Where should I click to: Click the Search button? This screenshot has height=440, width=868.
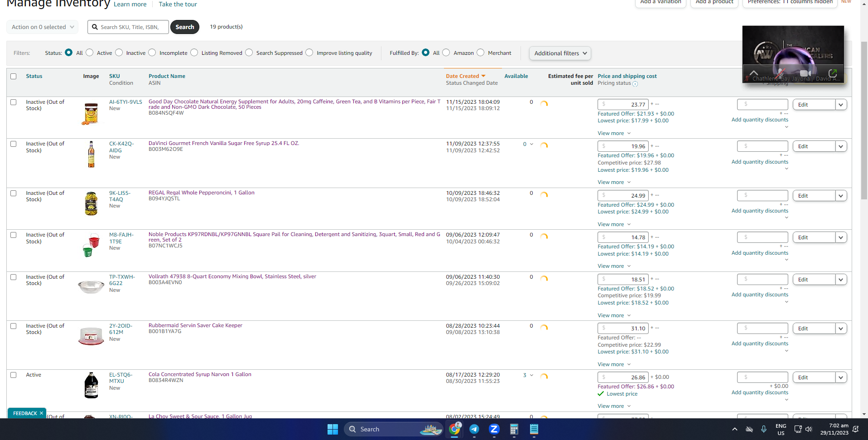[x=185, y=27]
